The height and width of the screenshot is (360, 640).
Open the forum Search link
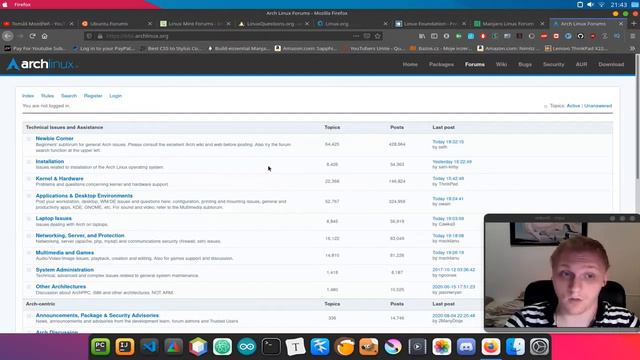pyautogui.click(x=69, y=96)
